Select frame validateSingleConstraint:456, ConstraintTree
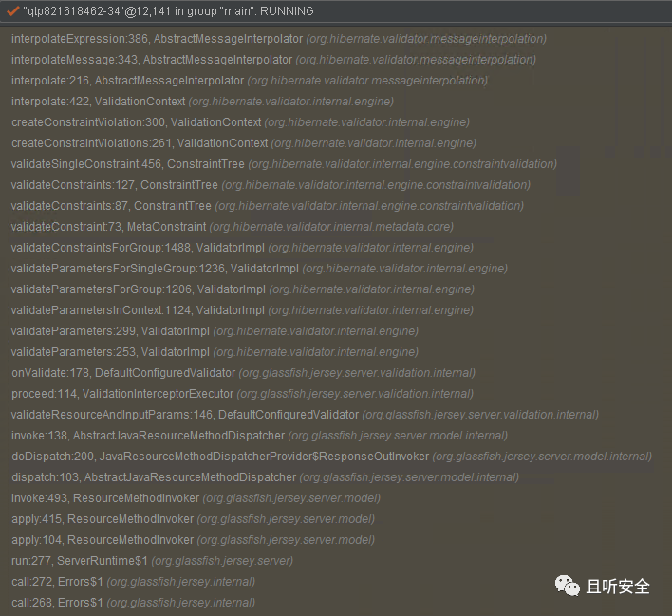672x616 pixels. click(284, 164)
